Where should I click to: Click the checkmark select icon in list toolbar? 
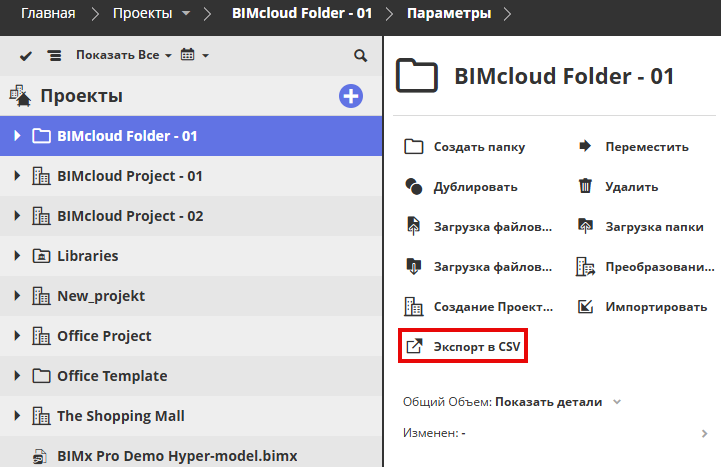pos(26,56)
